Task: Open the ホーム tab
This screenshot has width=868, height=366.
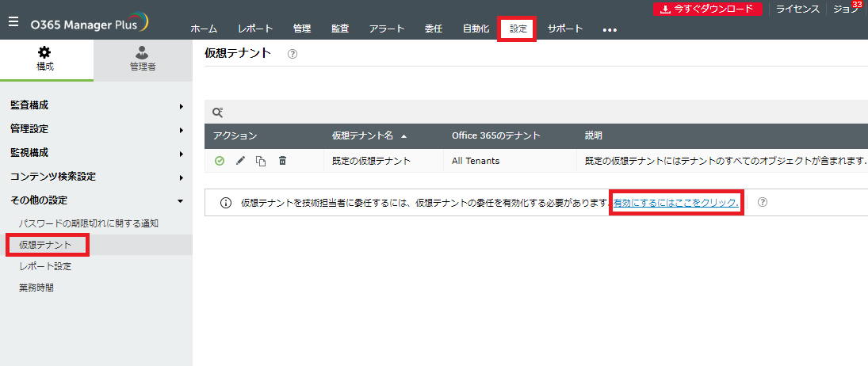Action: click(x=204, y=29)
